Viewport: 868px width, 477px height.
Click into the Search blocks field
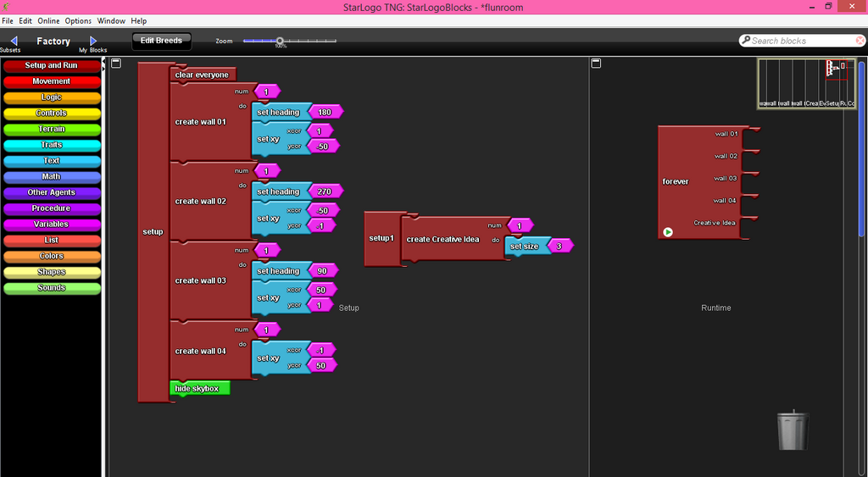[x=802, y=41]
